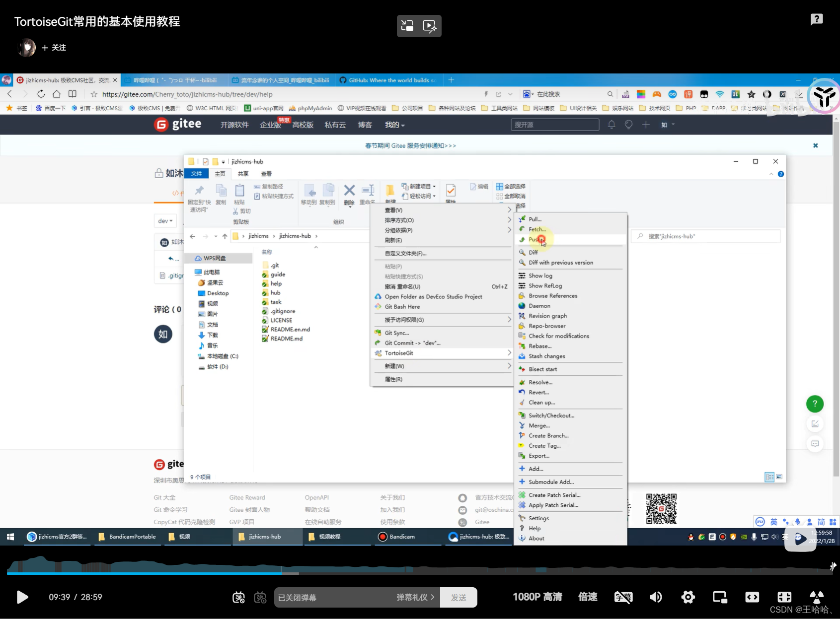The image size is (840, 619).
Task: Select 本地磁盘 (C:) in navigation pane
Action: 223,356
